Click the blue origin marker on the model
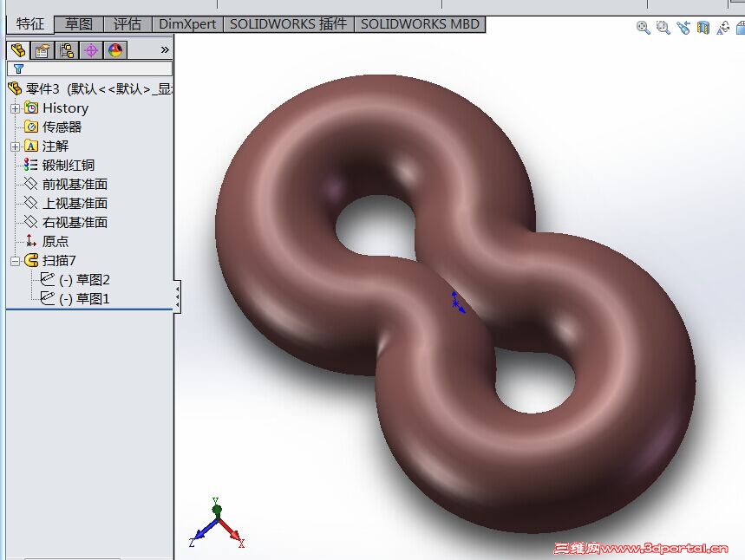 tap(457, 303)
